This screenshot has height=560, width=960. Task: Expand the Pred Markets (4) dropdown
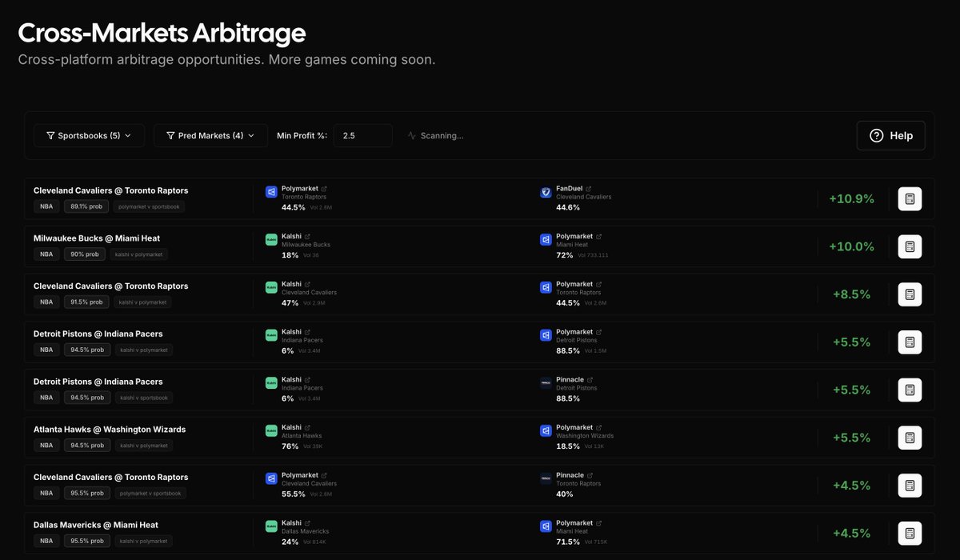210,136
